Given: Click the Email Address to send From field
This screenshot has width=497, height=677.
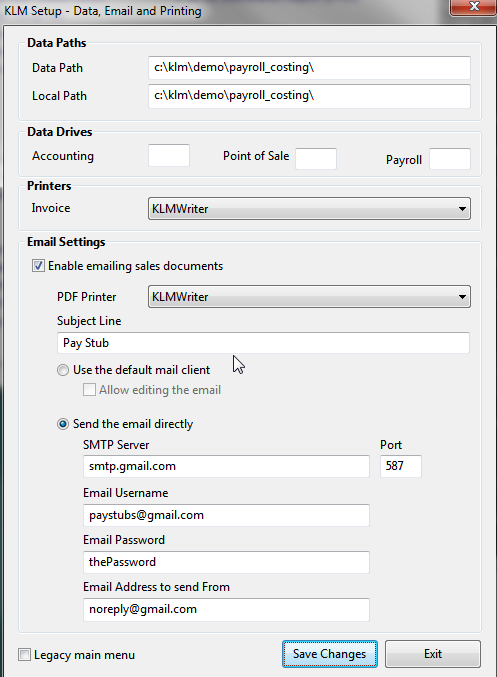Looking at the screenshot, I should pyautogui.click(x=226, y=610).
